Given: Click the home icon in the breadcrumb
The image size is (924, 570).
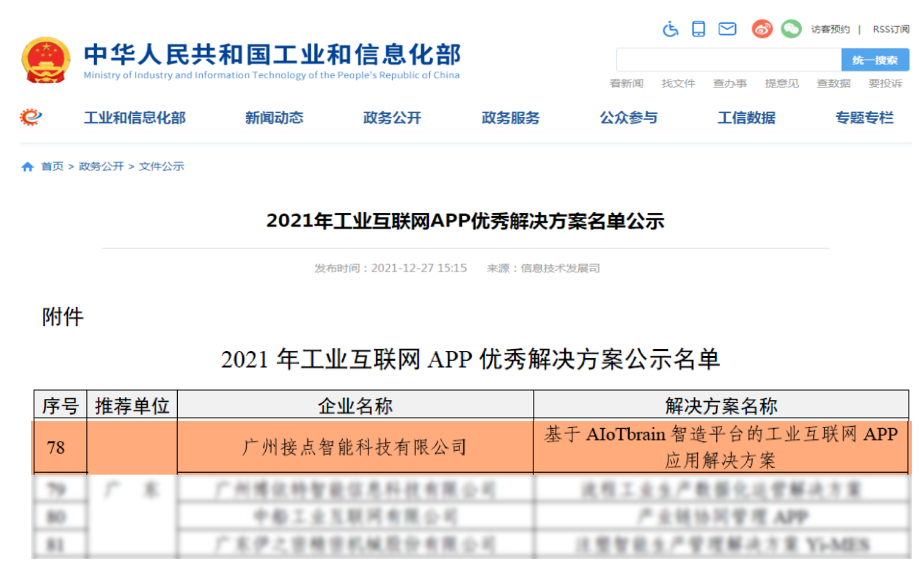Looking at the screenshot, I should (x=27, y=166).
